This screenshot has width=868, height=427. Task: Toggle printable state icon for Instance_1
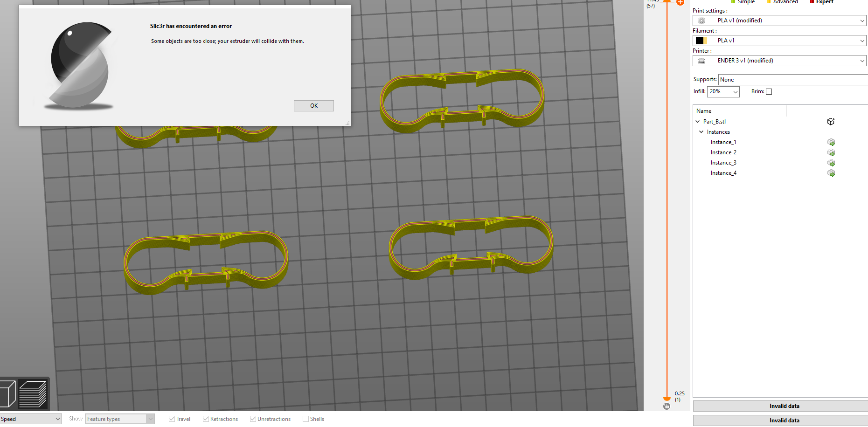point(832,142)
